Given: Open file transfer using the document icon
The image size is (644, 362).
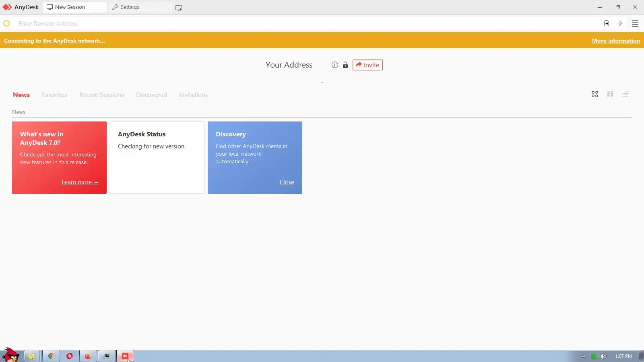Looking at the screenshot, I should pyautogui.click(x=607, y=23).
